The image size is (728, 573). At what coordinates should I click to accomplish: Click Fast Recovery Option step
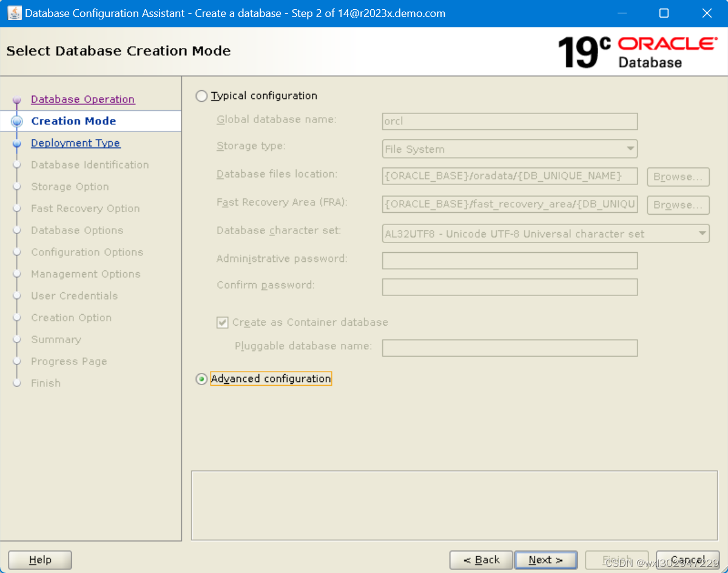86,209
